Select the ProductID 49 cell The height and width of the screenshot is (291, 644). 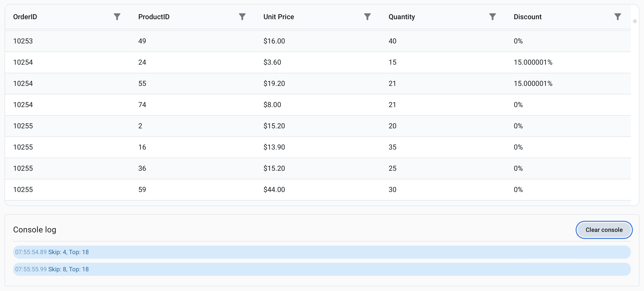pos(193,41)
